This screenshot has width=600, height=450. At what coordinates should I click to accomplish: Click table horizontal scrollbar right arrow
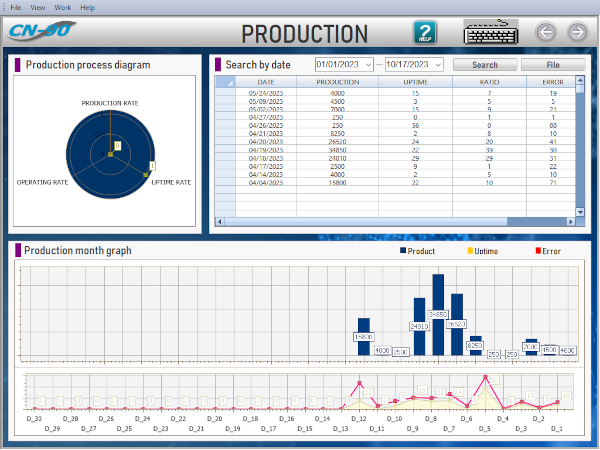click(571, 222)
